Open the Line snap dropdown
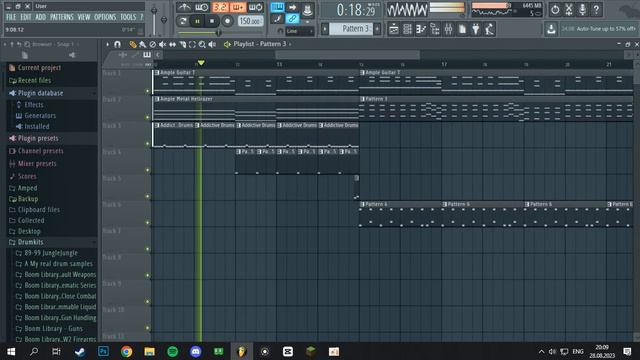The image size is (640, 360). [300, 31]
